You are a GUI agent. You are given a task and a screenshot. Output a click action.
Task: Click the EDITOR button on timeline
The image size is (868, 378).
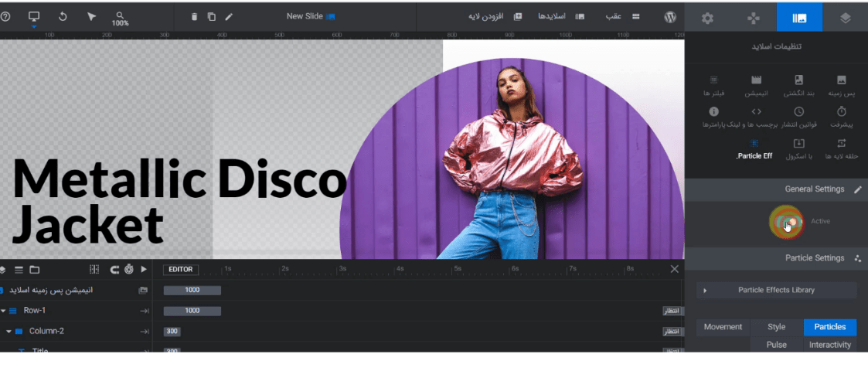[x=180, y=270]
